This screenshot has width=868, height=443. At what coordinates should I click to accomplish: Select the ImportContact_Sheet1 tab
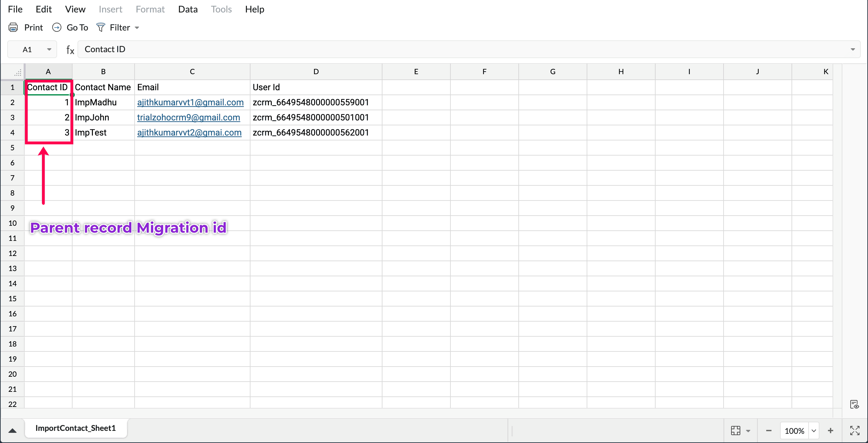(x=76, y=428)
